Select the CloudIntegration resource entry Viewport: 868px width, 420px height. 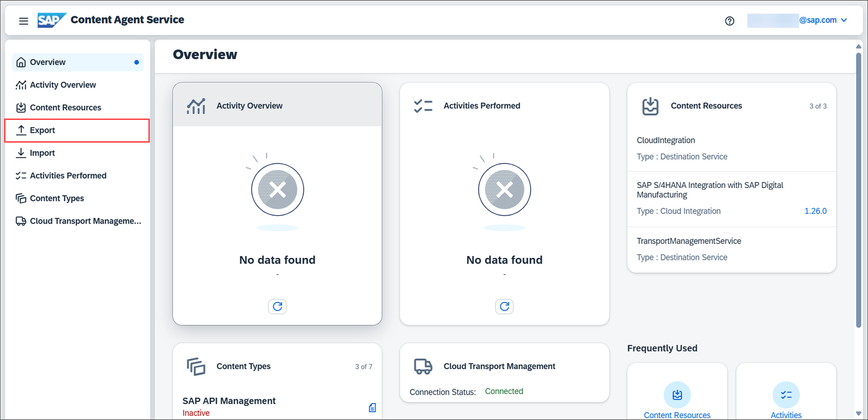point(732,148)
